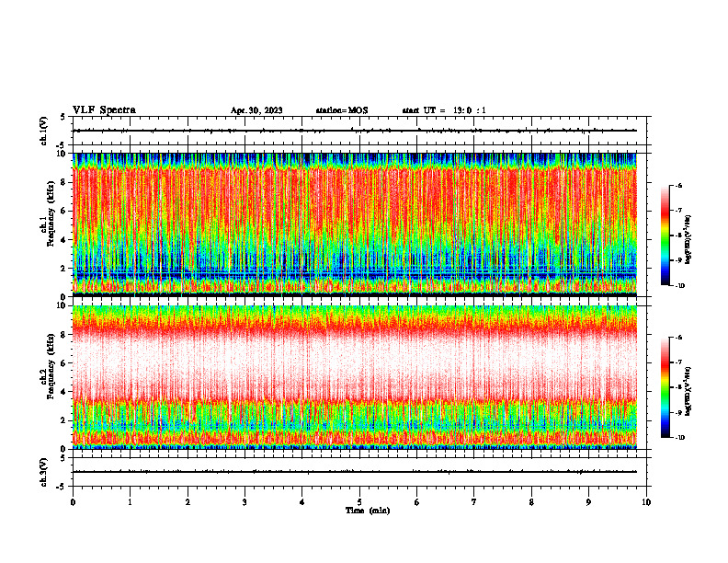
Task: Click the ch.2 spectrogram panel
Action: 355,377
